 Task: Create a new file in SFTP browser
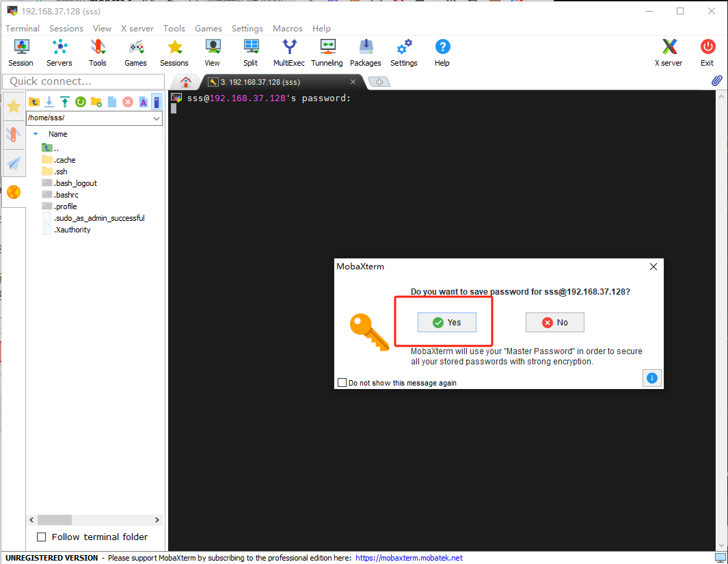112,102
